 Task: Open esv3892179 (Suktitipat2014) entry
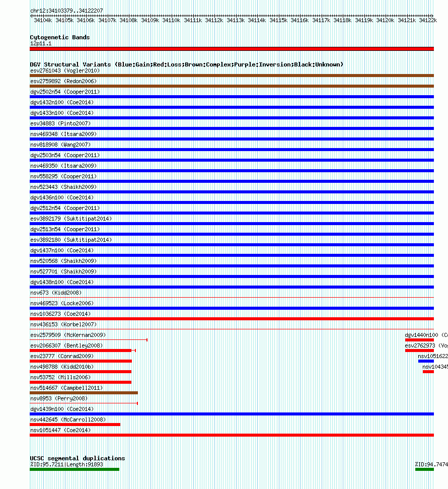71,219
